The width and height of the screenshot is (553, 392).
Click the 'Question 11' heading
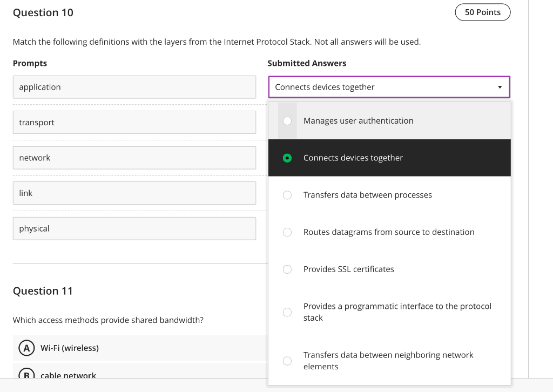pos(43,291)
